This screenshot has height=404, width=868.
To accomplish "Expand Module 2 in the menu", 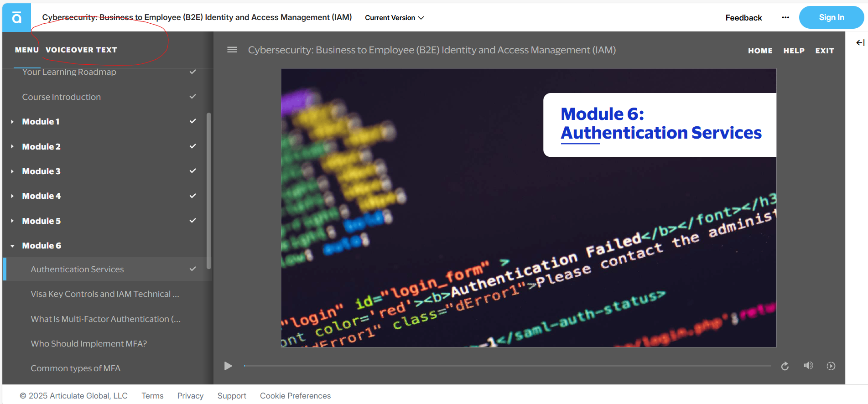I will coord(12,147).
